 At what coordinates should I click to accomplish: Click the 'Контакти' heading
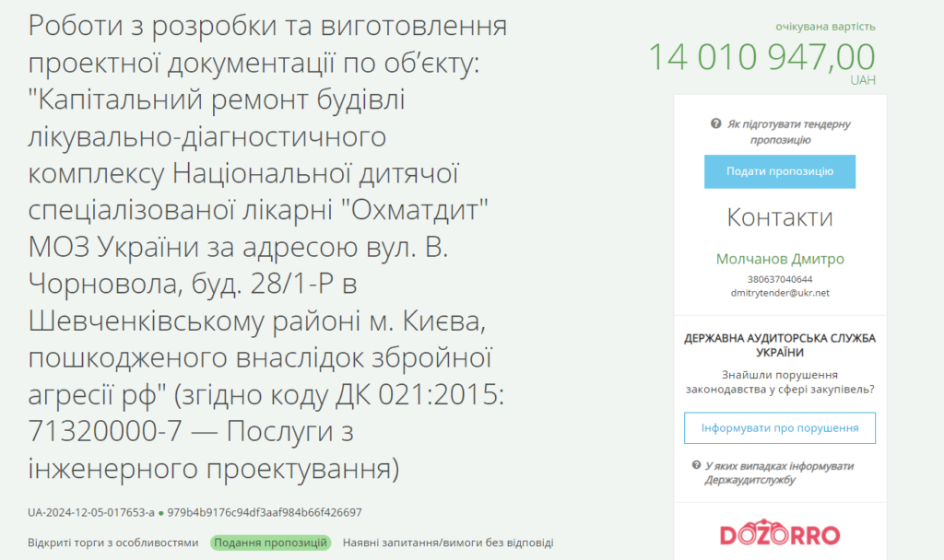point(780,217)
